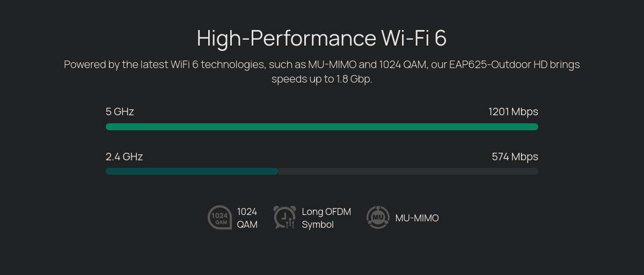Click the 1201 Mbps speed value

click(x=513, y=112)
